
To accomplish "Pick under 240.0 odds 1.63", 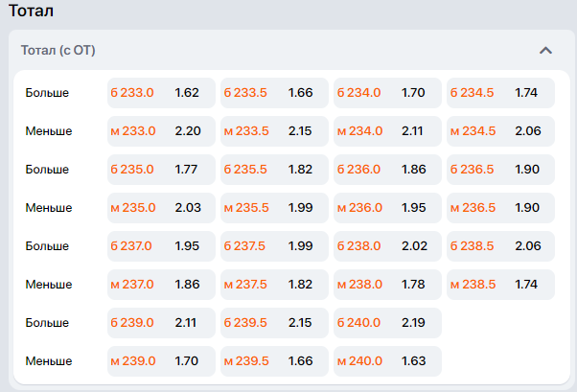I will tap(387, 360).
